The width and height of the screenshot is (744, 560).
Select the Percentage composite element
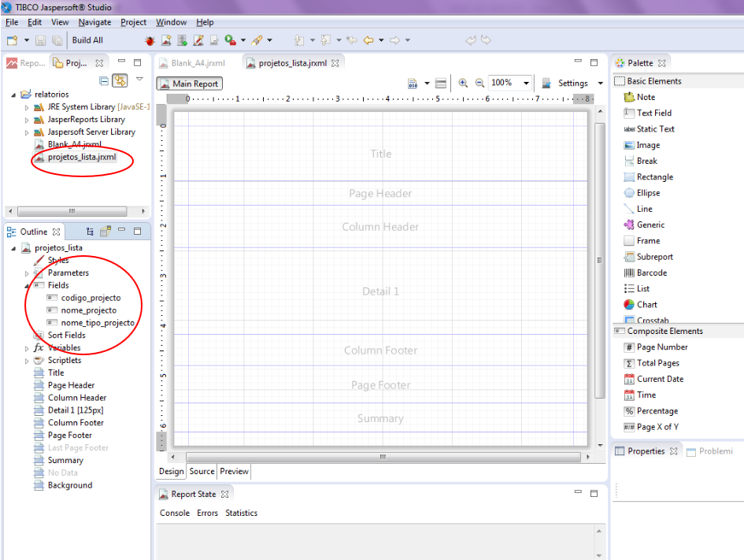(x=651, y=411)
